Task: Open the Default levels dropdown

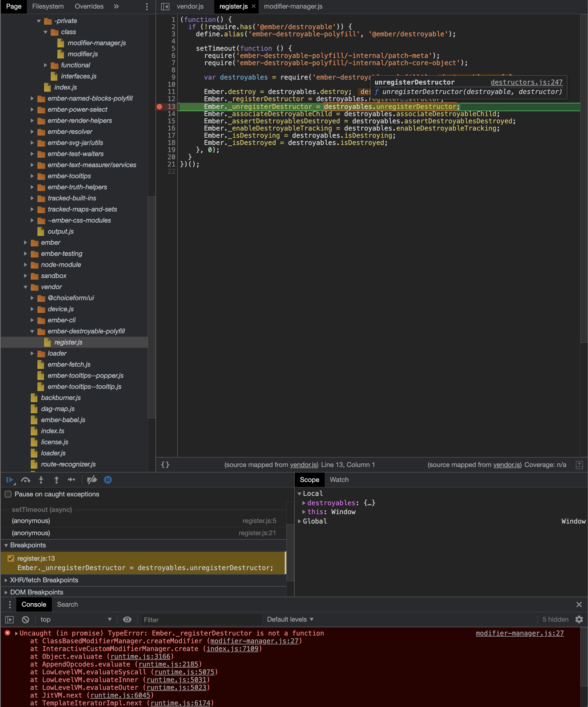Action: [290, 619]
